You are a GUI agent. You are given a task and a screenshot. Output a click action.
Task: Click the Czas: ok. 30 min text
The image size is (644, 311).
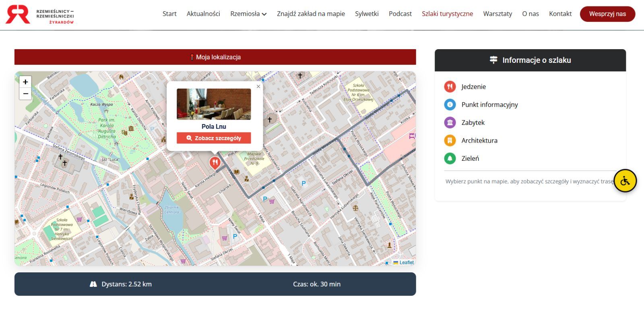[317, 284]
